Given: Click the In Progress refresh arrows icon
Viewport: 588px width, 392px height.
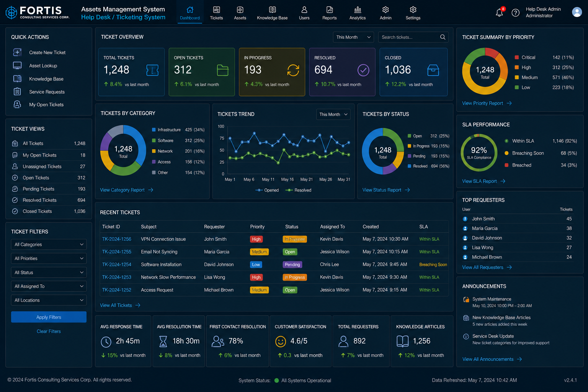Looking at the screenshot, I should [x=293, y=70].
